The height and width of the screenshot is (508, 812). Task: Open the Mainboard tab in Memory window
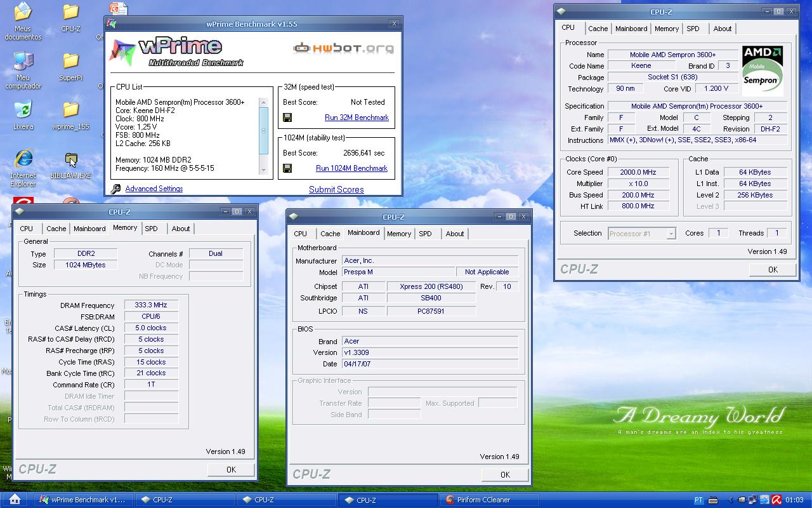tap(89, 229)
